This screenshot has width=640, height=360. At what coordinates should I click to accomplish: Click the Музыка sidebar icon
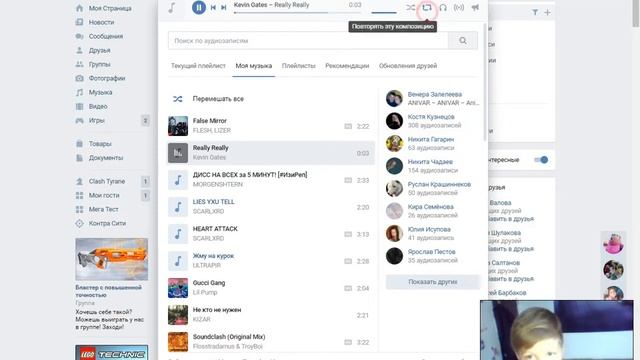tap(80, 92)
